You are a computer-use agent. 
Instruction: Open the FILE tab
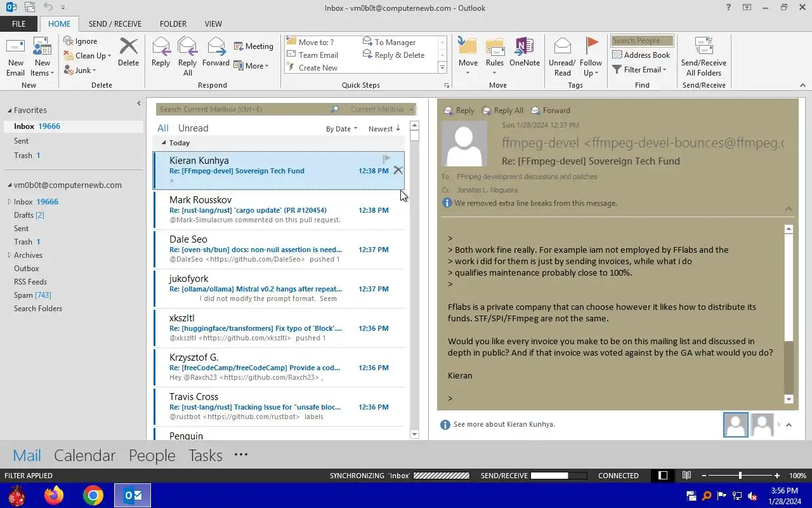click(19, 24)
